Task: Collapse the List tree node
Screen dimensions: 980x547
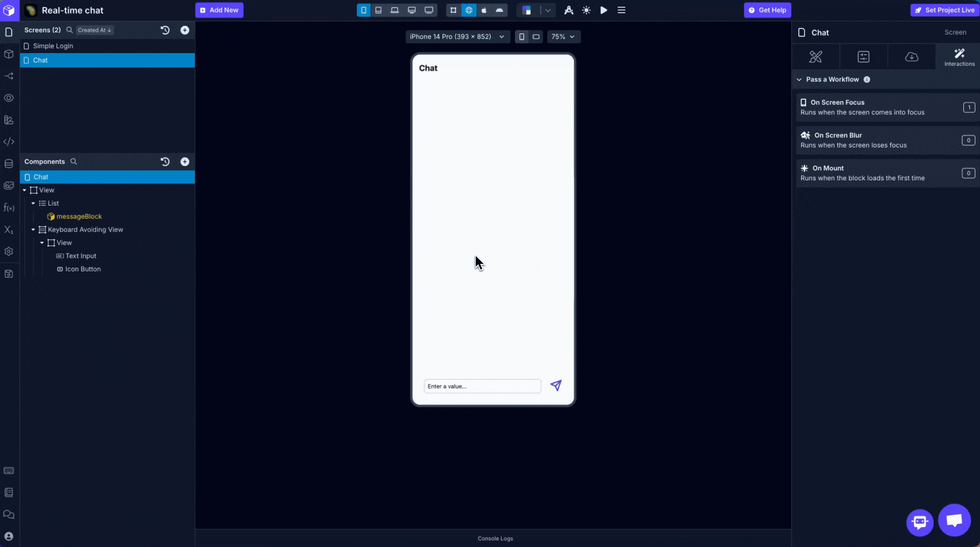Action: click(33, 203)
